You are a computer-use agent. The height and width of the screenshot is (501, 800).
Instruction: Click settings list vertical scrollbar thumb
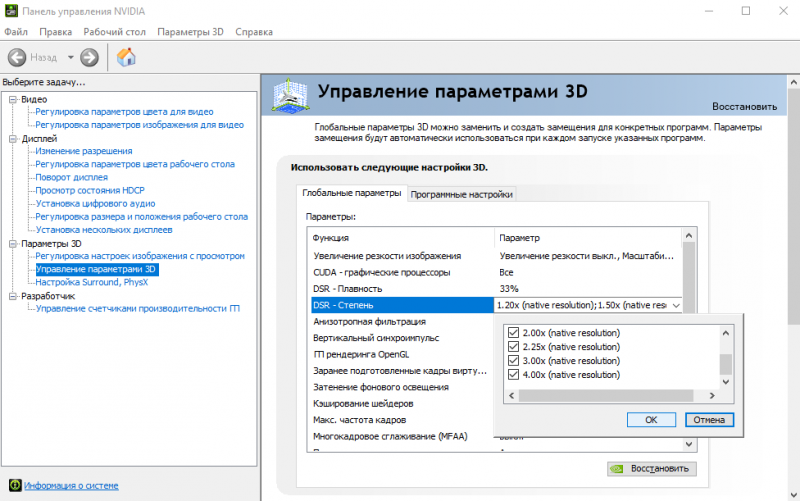(689, 278)
